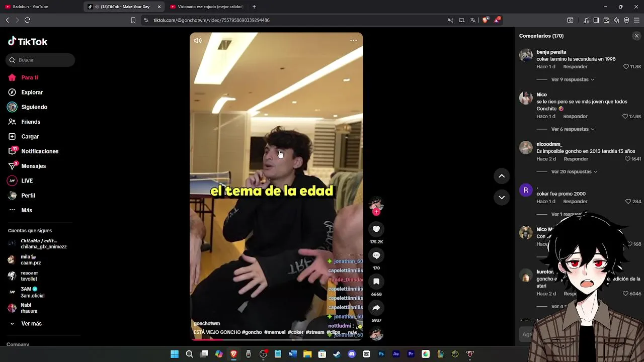
Task: Like the comment with 284 likes
Action: click(628, 202)
